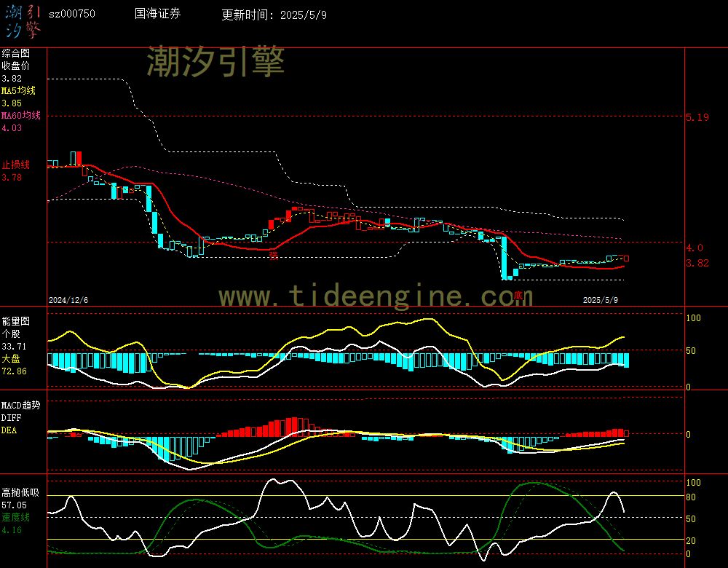Click the red 底 bottom marker on chart
728x568 pixels.
point(518,296)
